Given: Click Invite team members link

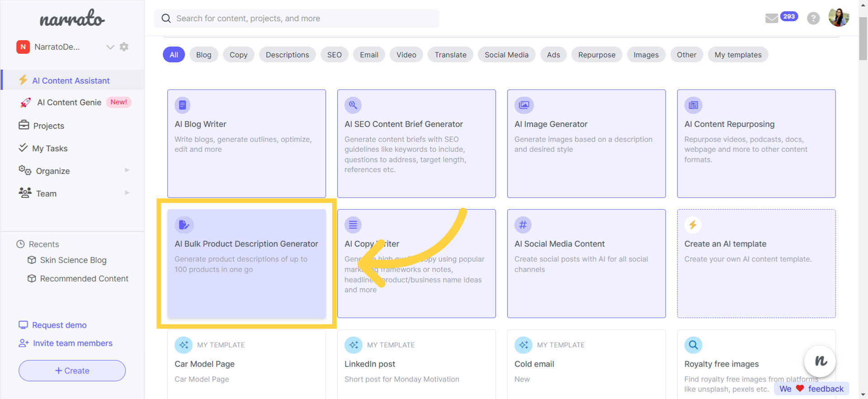Looking at the screenshot, I should pos(72,343).
